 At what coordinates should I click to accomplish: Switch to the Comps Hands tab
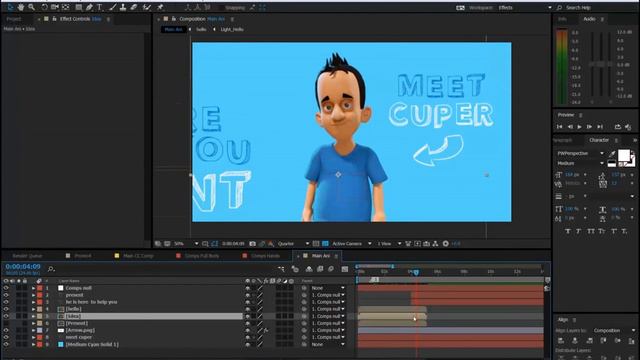(x=265, y=256)
